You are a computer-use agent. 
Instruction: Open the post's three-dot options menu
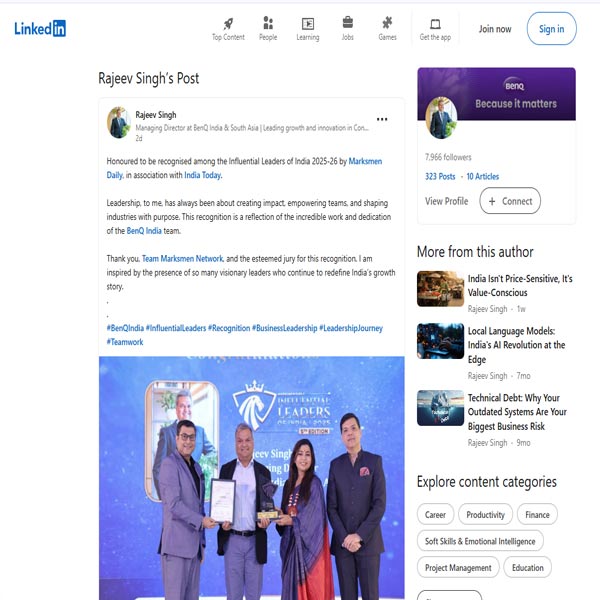[x=382, y=119]
